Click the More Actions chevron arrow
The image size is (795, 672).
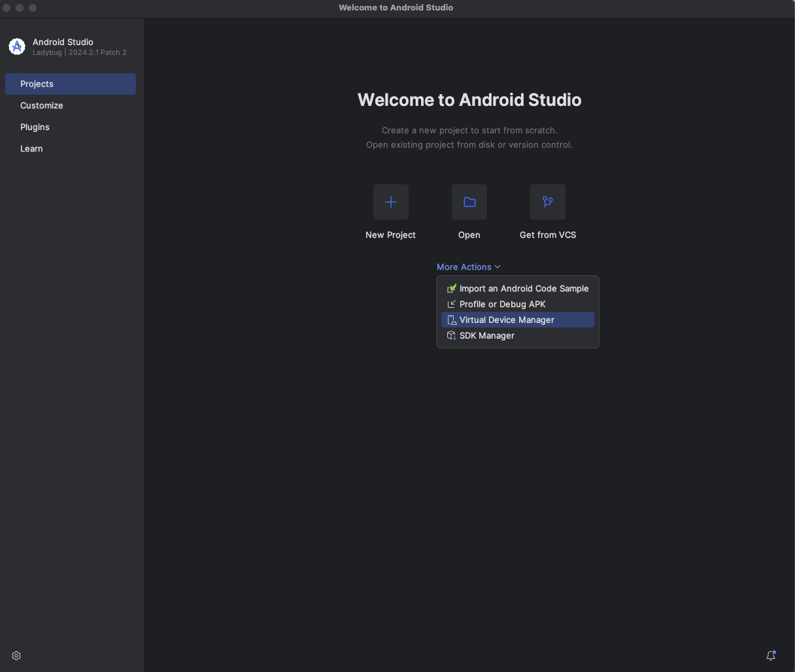click(x=498, y=267)
